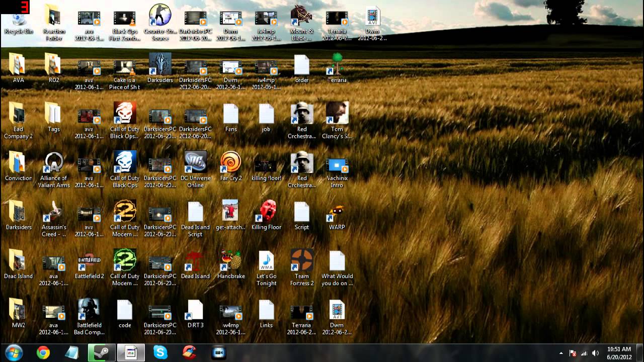Select the 'order' text file
The width and height of the screenshot is (644, 362).
(x=302, y=68)
